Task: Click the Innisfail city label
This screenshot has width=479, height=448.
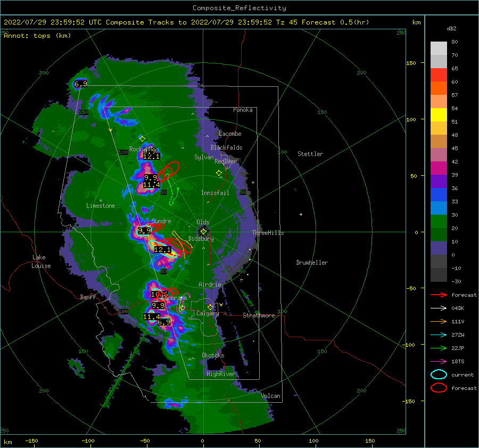Action: point(215,193)
